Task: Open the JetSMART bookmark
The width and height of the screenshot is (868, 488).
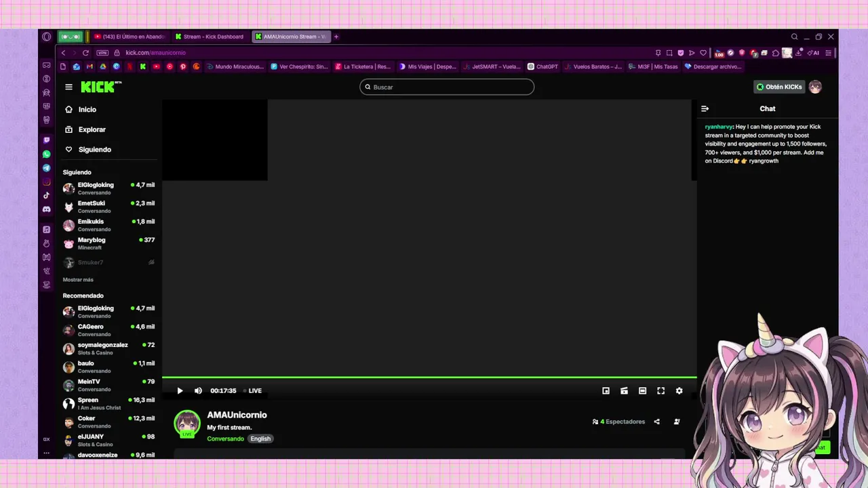Action: [x=492, y=66]
